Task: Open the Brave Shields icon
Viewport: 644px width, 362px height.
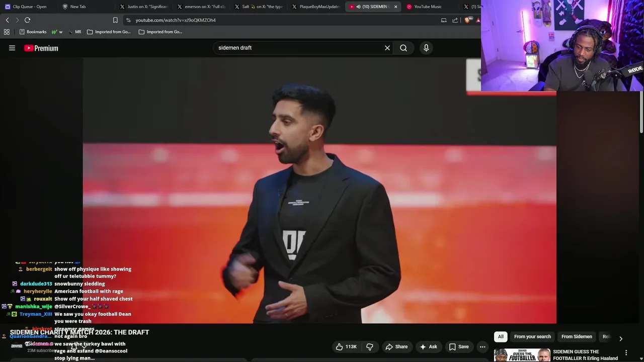Action: pyautogui.click(x=467, y=20)
